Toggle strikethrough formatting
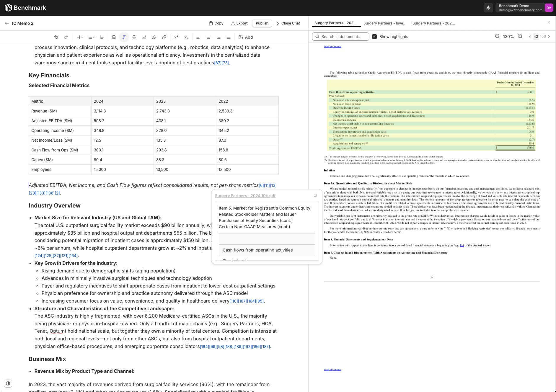 coord(134,37)
